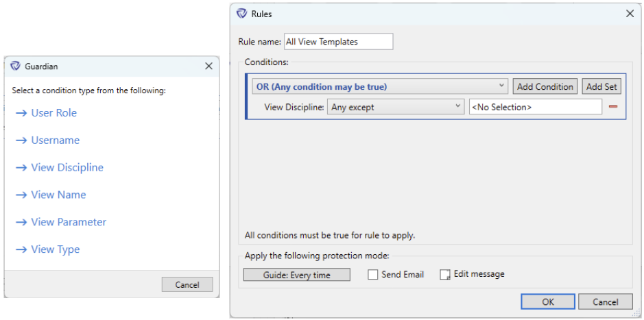The width and height of the screenshot is (644, 320).
Task: Select the User Role condition type
Action: [x=53, y=113]
